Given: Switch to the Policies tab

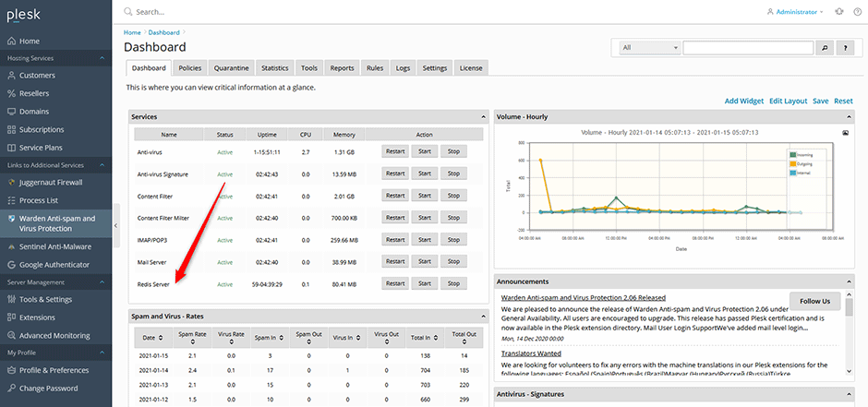Looking at the screenshot, I should (x=189, y=68).
